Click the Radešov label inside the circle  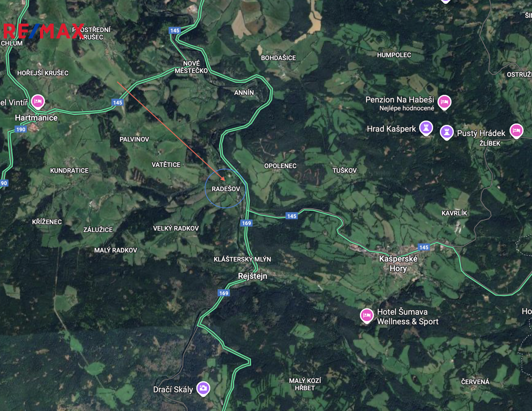[x=226, y=189]
